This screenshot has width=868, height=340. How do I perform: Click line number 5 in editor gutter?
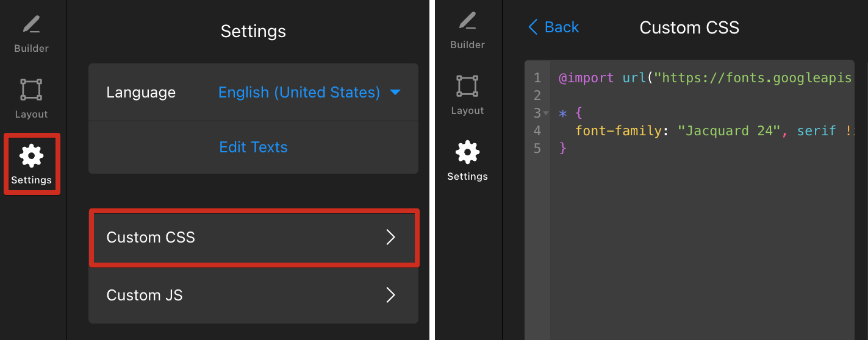537,149
